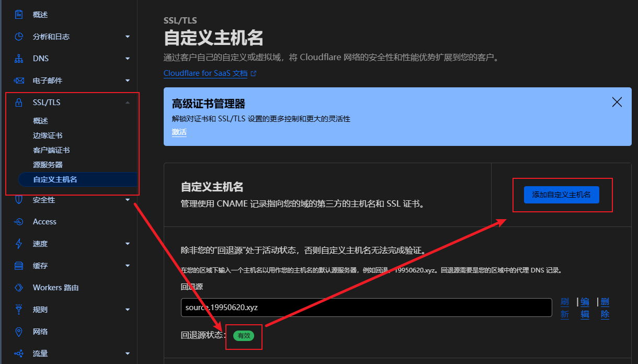Viewport: 638px width, 364px height.
Task: Expand the 分析和日志 section chevron
Action: click(128, 36)
